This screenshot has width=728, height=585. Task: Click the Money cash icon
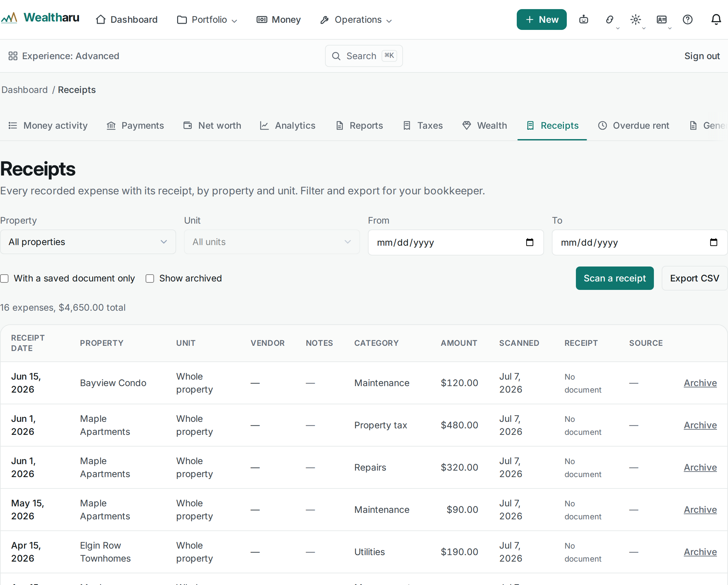pyautogui.click(x=262, y=19)
